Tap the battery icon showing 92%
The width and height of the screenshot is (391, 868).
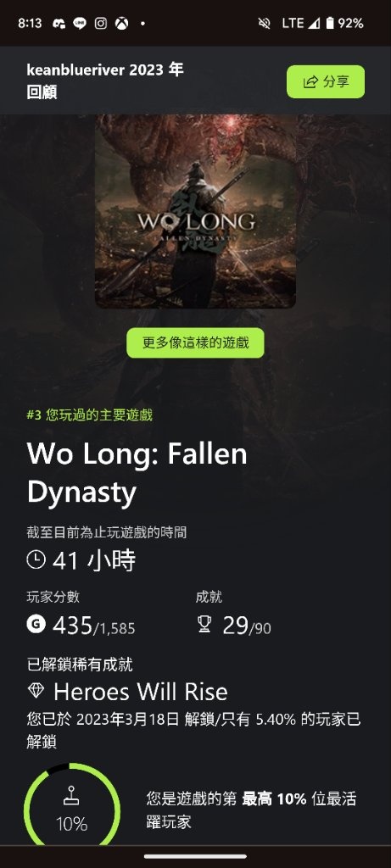pyautogui.click(x=330, y=23)
